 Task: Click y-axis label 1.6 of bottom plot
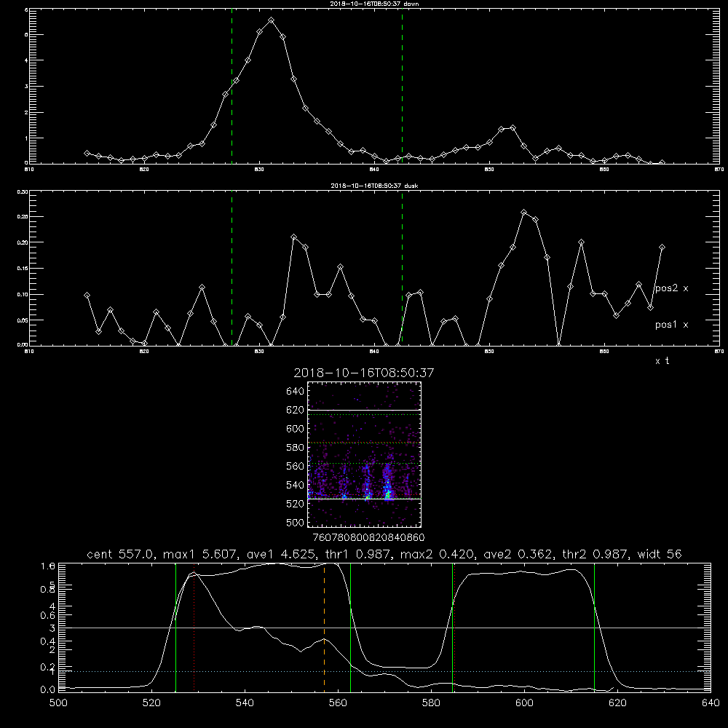tap(48, 566)
